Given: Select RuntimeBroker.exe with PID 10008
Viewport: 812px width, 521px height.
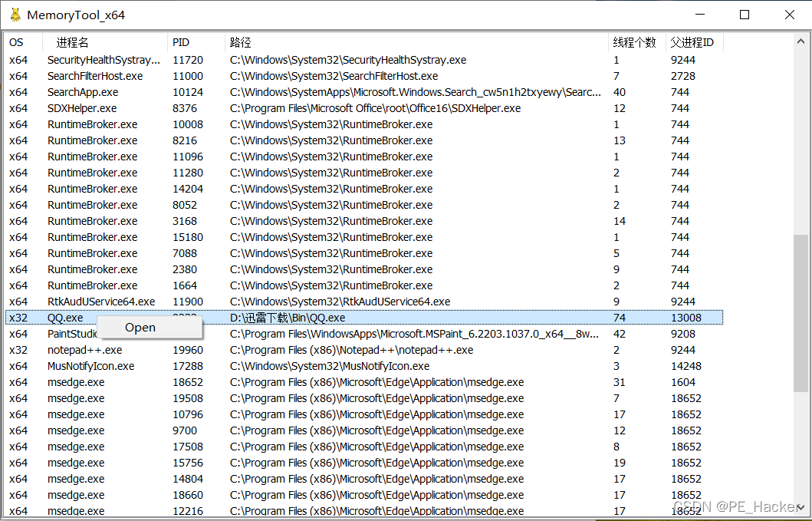Looking at the screenshot, I should [x=364, y=124].
